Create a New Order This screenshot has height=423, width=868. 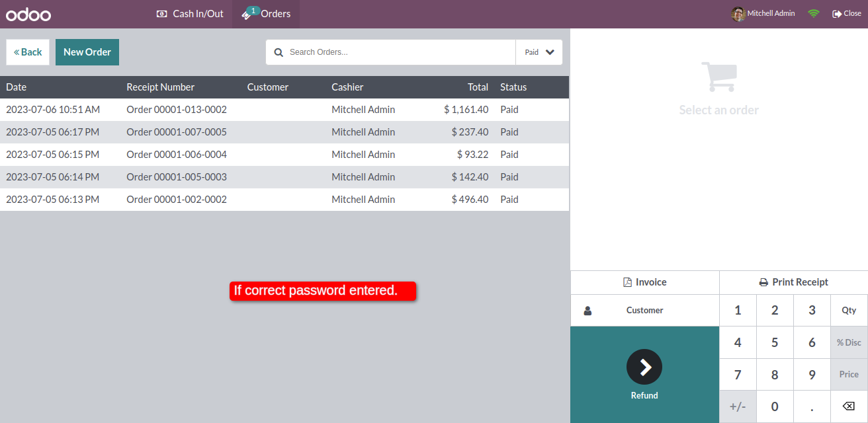pos(87,52)
